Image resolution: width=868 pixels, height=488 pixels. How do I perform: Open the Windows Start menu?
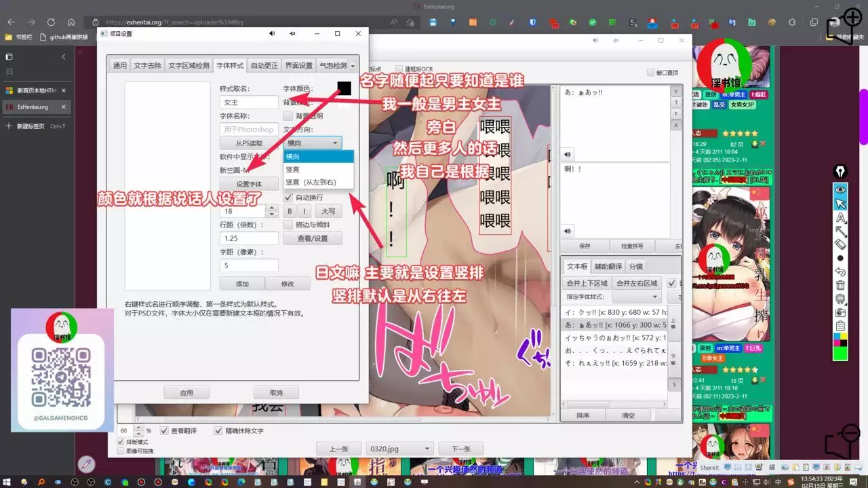(8, 481)
